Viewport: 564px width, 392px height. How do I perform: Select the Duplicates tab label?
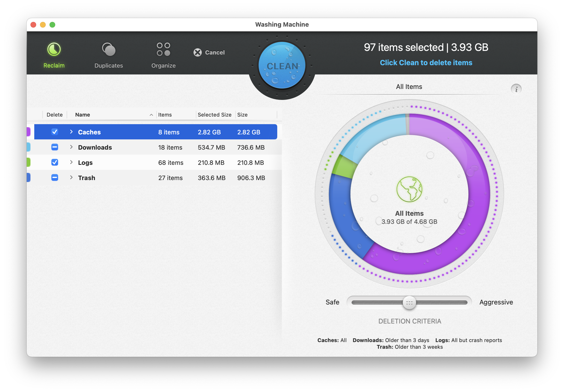coord(109,66)
